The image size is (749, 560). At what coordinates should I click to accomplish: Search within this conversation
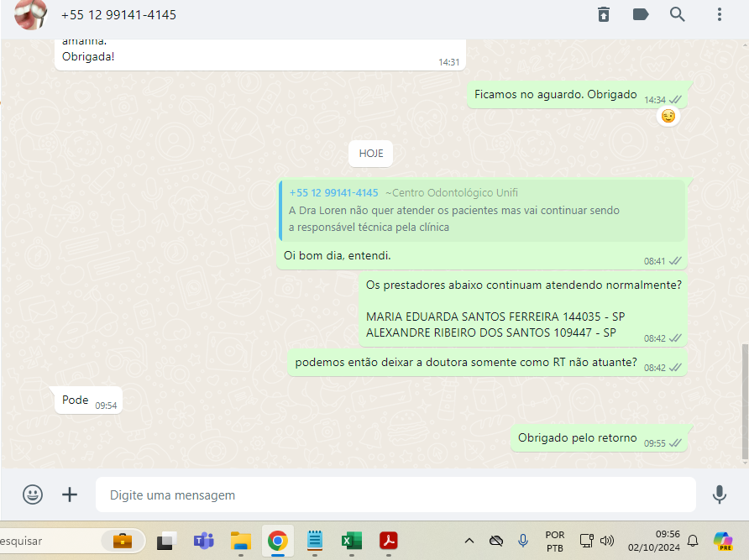[x=678, y=14]
